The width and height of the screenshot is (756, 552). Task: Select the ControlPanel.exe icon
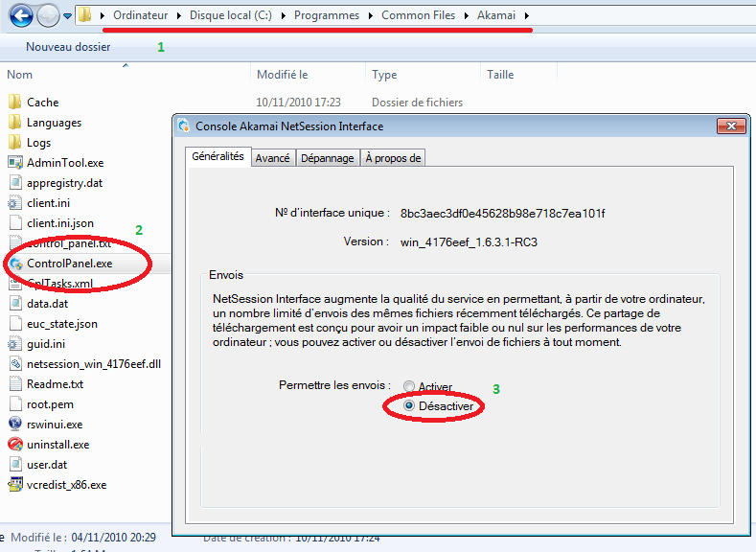(16, 264)
